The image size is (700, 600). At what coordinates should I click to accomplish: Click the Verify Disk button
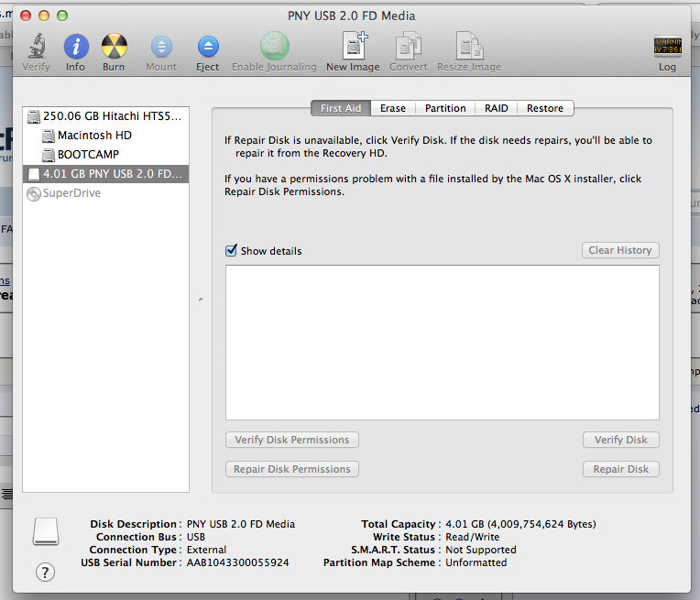pos(621,440)
